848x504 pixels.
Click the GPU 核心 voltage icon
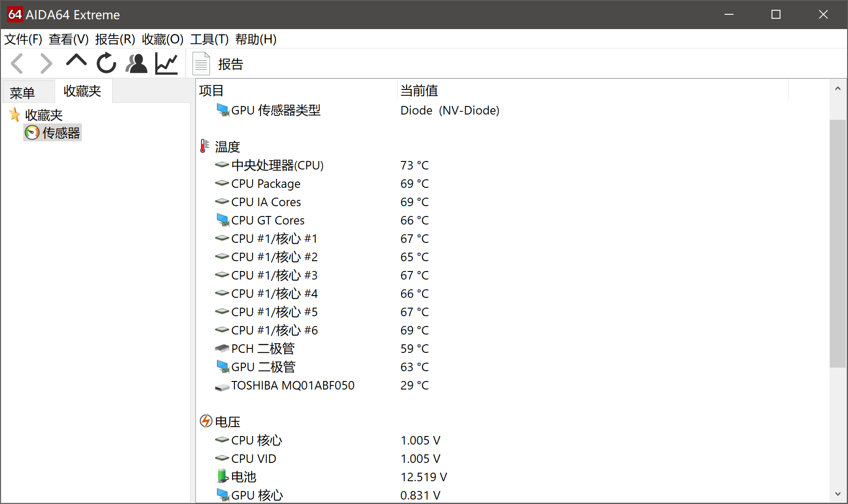coord(223,495)
